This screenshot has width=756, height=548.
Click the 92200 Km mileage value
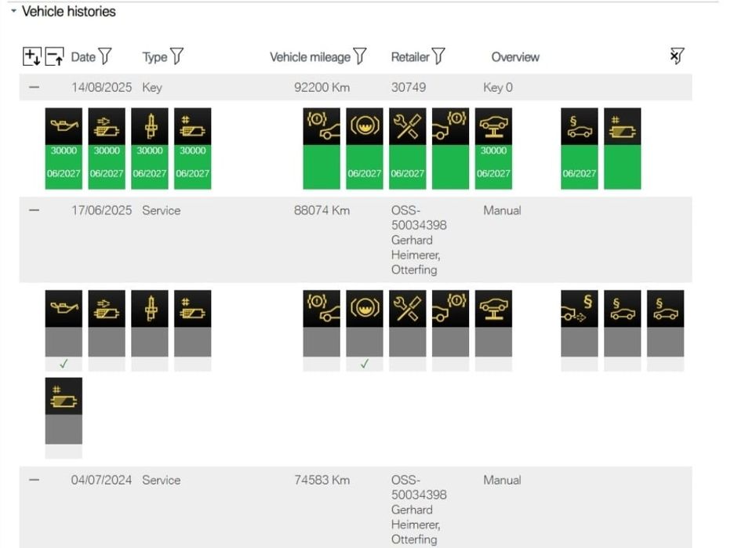point(322,87)
